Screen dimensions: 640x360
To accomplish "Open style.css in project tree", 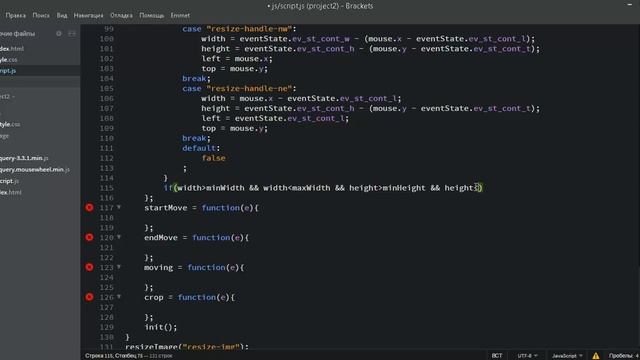I will [x=10, y=124].
